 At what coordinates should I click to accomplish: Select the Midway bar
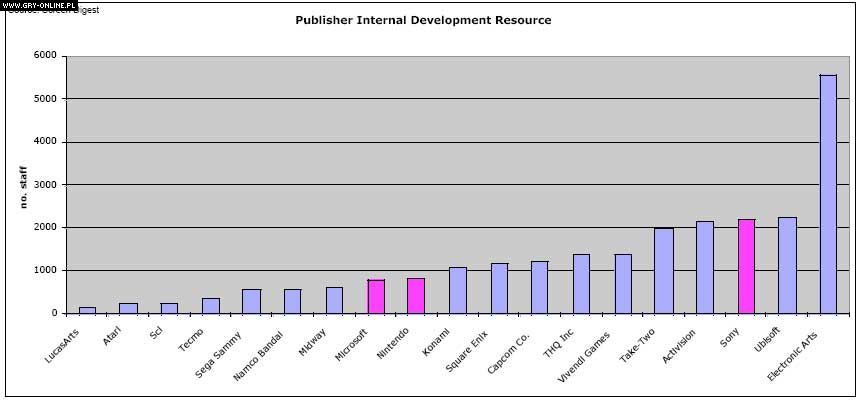coord(334,300)
